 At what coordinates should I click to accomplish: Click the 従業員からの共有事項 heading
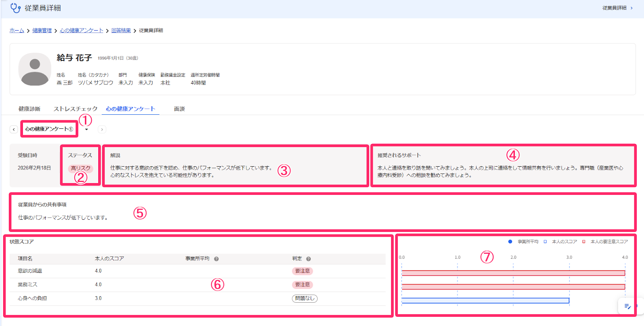(42, 204)
